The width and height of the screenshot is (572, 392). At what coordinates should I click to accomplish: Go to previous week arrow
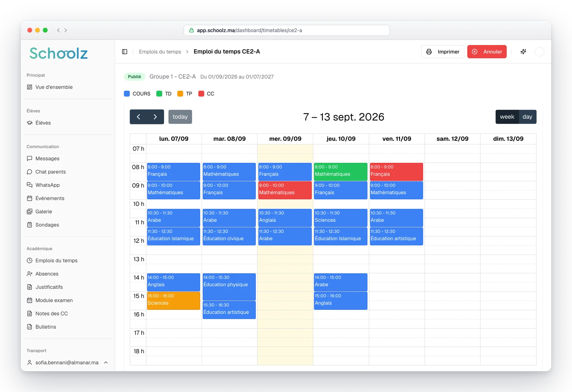pos(138,117)
